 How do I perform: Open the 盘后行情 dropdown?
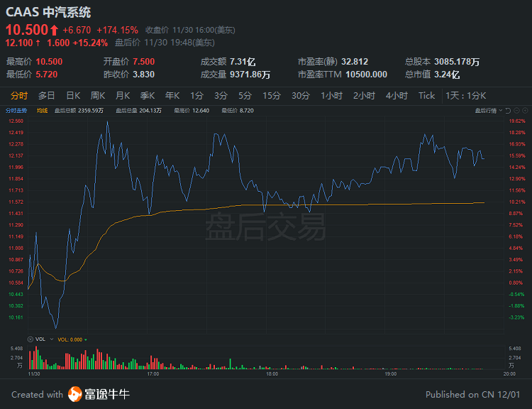point(488,111)
